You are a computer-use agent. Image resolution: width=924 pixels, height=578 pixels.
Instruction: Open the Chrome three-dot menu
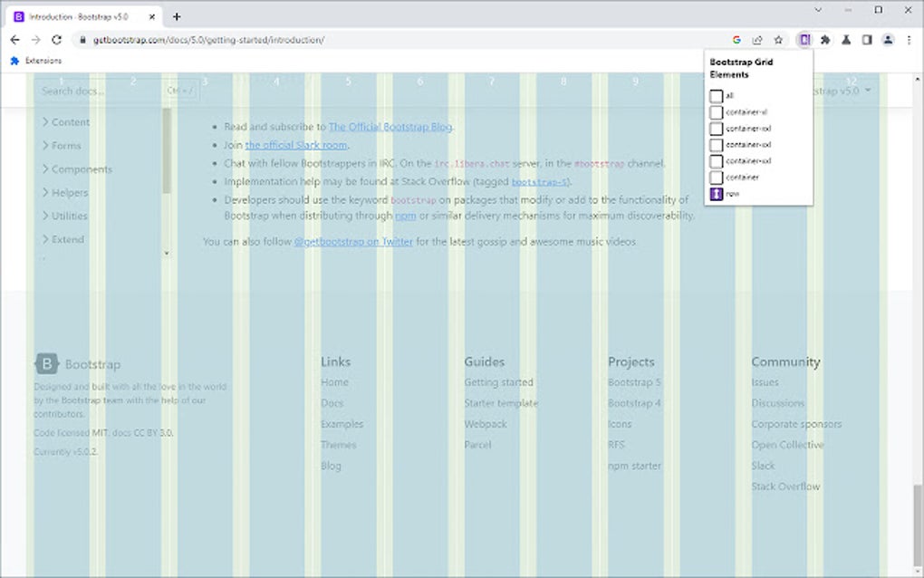click(x=909, y=40)
